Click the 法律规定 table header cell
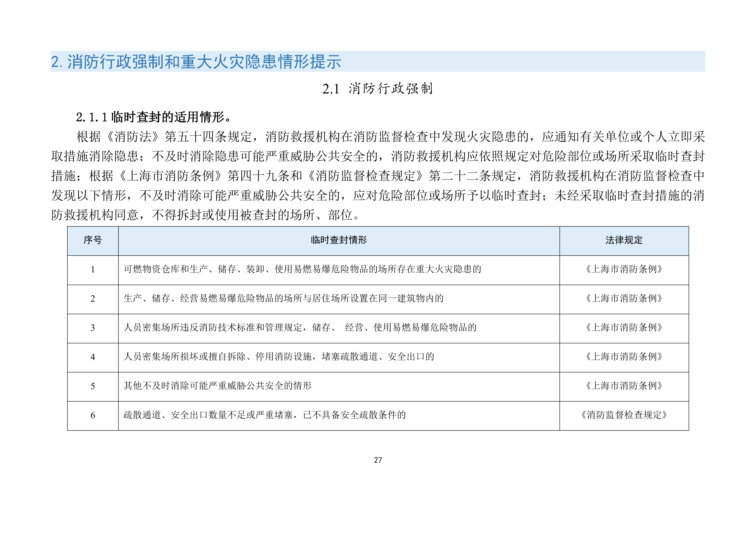Viewport: 756px width, 535px height. [624, 240]
